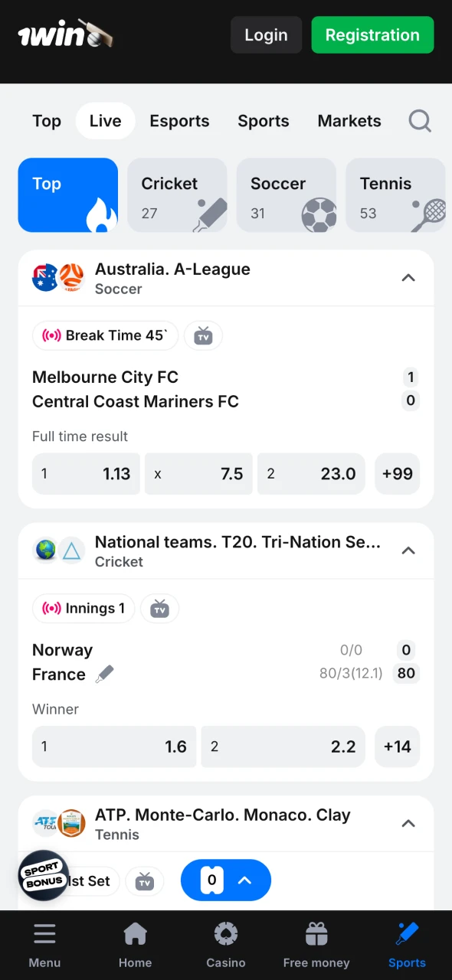Image resolution: width=452 pixels, height=980 pixels.
Task: Collapse the Australia A-League match card
Action: [x=408, y=278]
